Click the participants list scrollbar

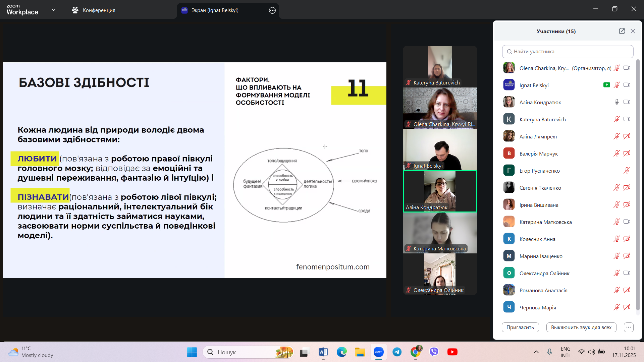pos(638,184)
